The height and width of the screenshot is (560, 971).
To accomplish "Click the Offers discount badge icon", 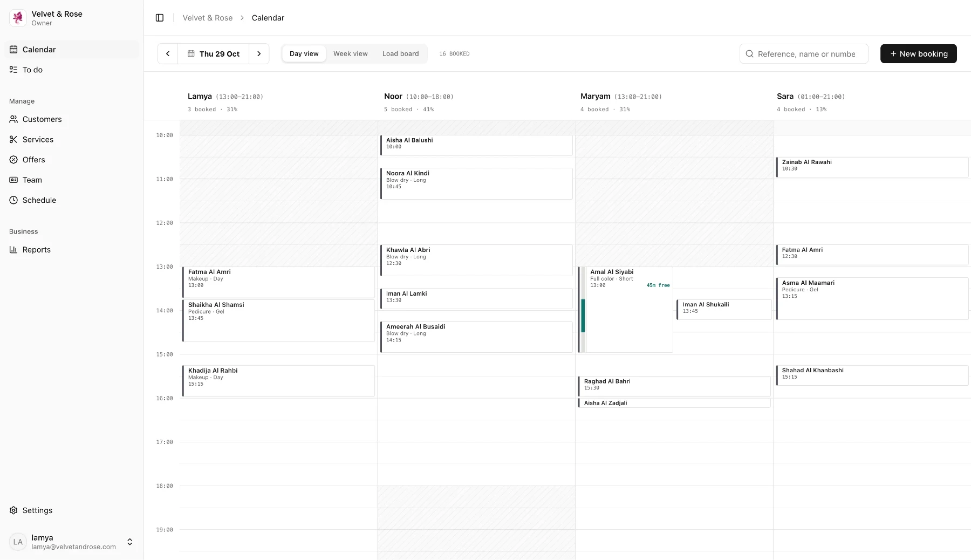I will [x=13, y=160].
